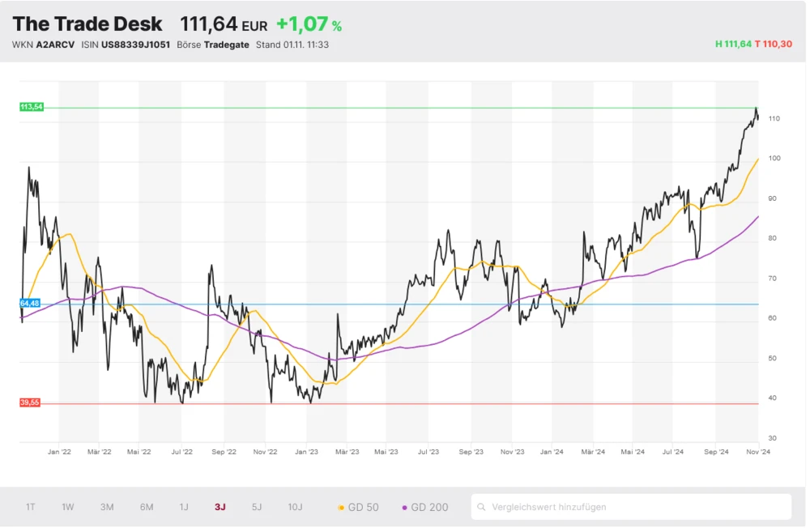The image size is (810, 532).
Task: Click the Nov '24 label on the time axis
Action: 758,453
